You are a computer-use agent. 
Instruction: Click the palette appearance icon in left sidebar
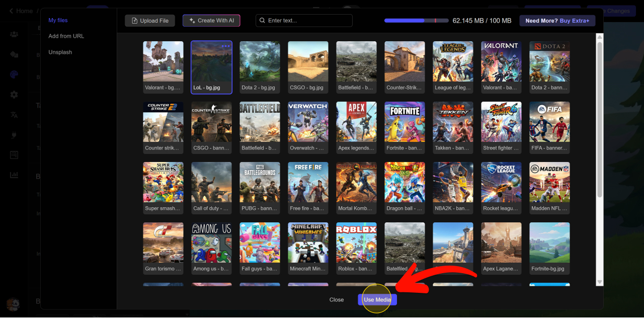(14, 74)
